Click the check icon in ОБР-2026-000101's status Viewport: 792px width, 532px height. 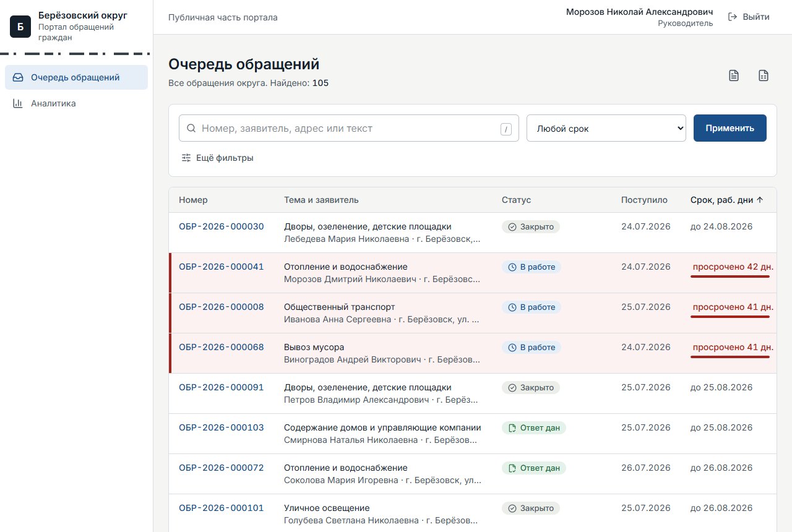pyautogui.click(x=512, y=508)
